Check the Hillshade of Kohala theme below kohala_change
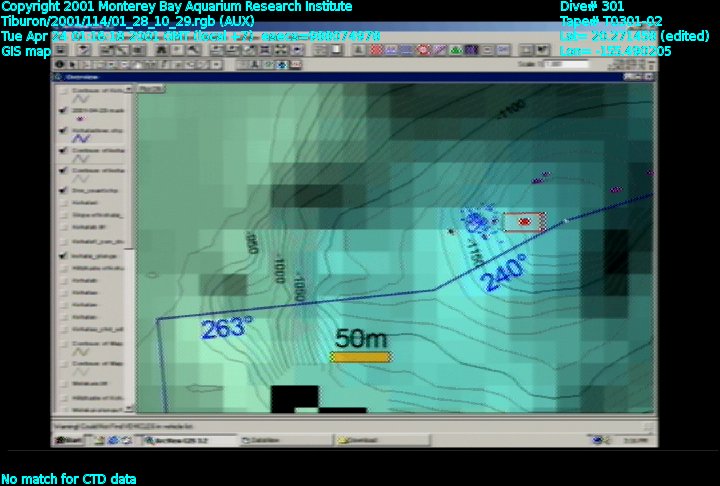Viewport: 720px width, 486px height. click(64, 268)
